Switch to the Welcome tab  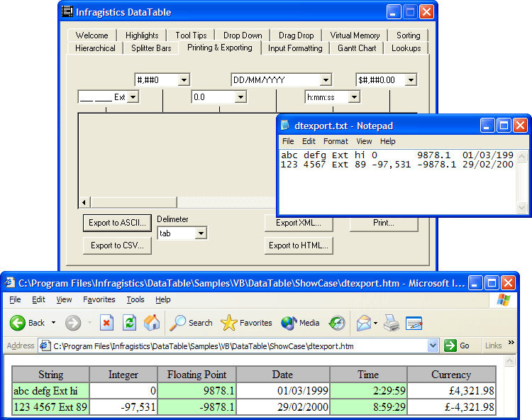pyautogui.click(x=92, y=35)
